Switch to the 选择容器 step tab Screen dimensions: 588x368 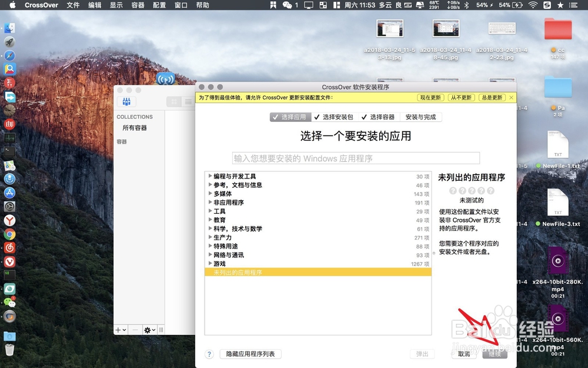tap(379, 117)
